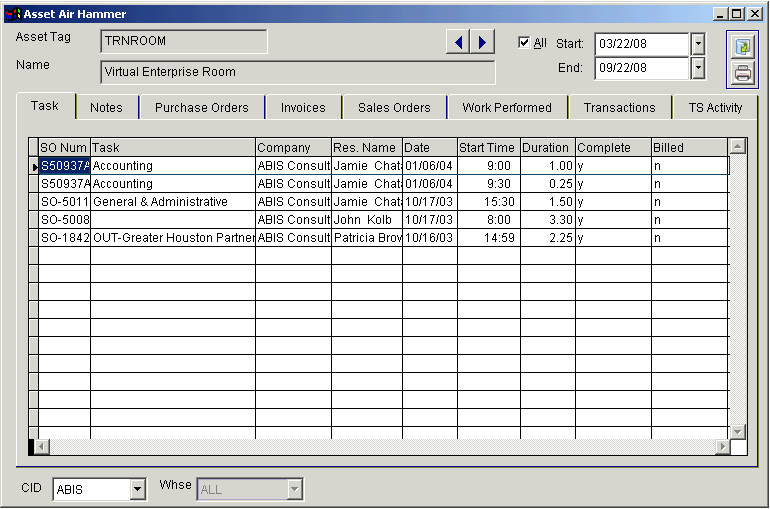Click the previous record left arrow
The image size is (770, 509).
point(458,42)
